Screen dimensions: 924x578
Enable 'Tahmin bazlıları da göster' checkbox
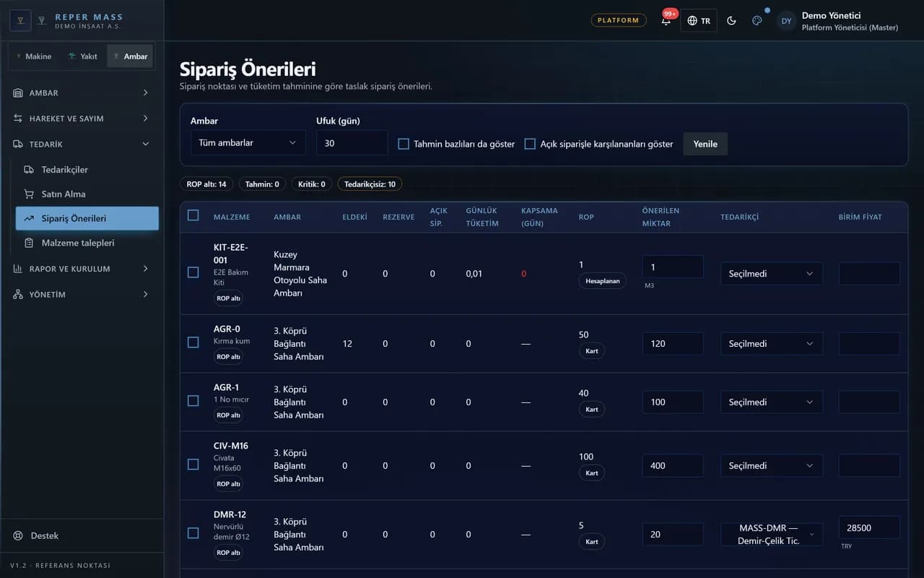coord(404,144)
